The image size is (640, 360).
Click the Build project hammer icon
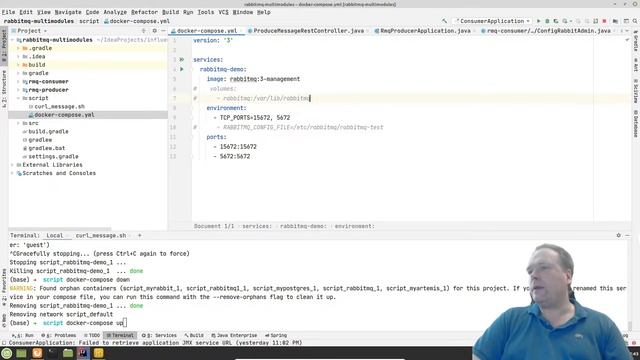click(x=444, y=21)
